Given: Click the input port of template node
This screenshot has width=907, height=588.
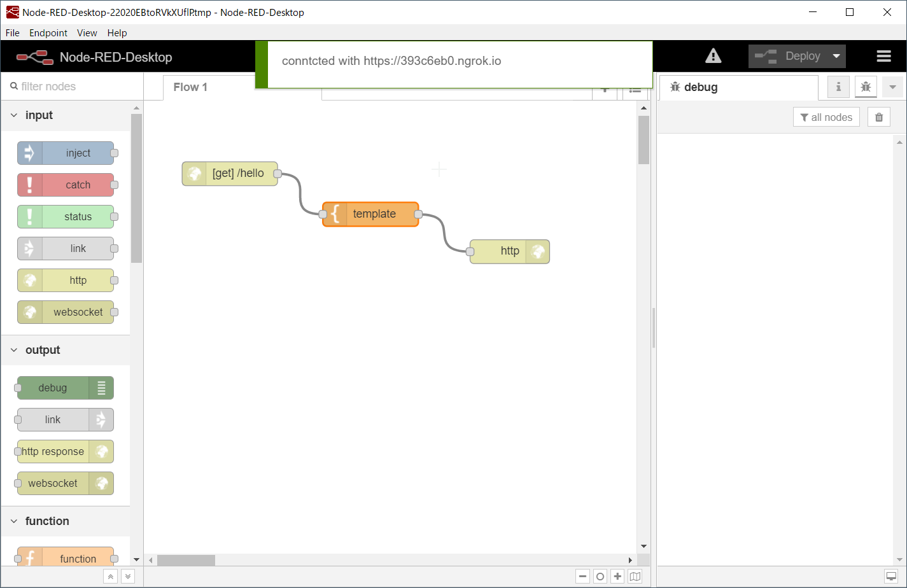Looking at the screenshot, I should [323, 214].
